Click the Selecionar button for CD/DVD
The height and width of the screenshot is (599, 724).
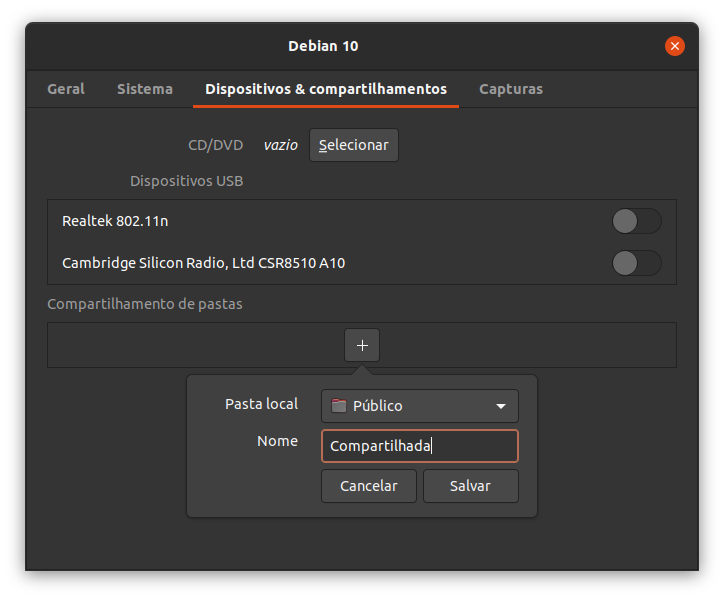354,145
